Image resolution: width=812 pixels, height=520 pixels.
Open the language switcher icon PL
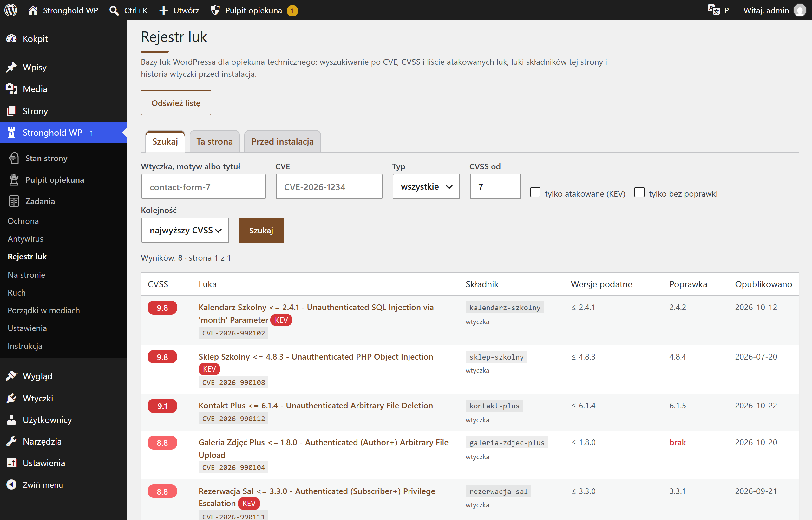coord(714,10)
